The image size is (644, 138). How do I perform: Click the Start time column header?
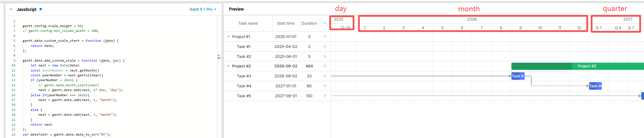pos(286,23)
